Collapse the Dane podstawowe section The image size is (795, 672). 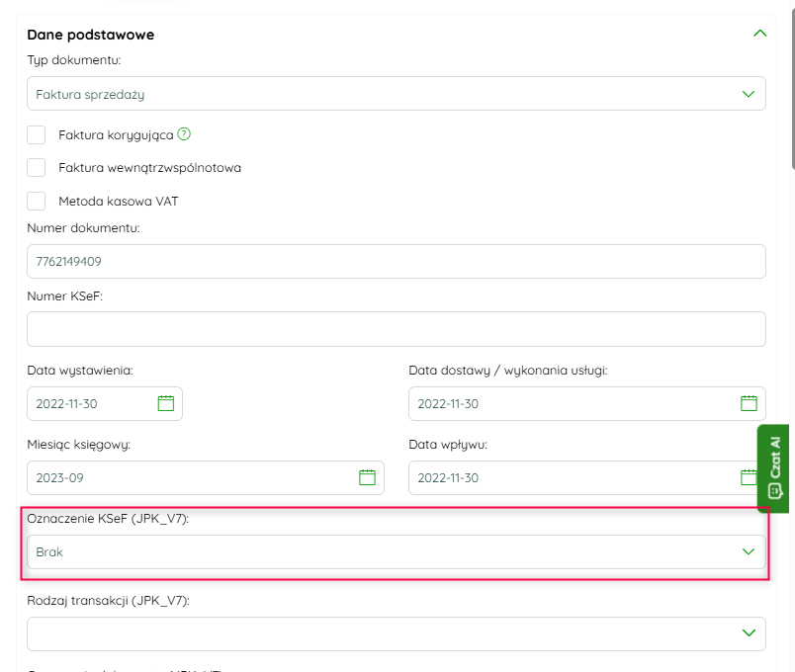coord(759,34)
